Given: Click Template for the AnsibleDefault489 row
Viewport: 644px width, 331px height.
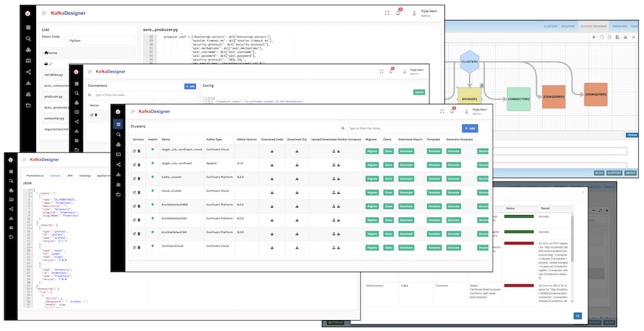Looking at the screenshot, I should click(434, 206).
